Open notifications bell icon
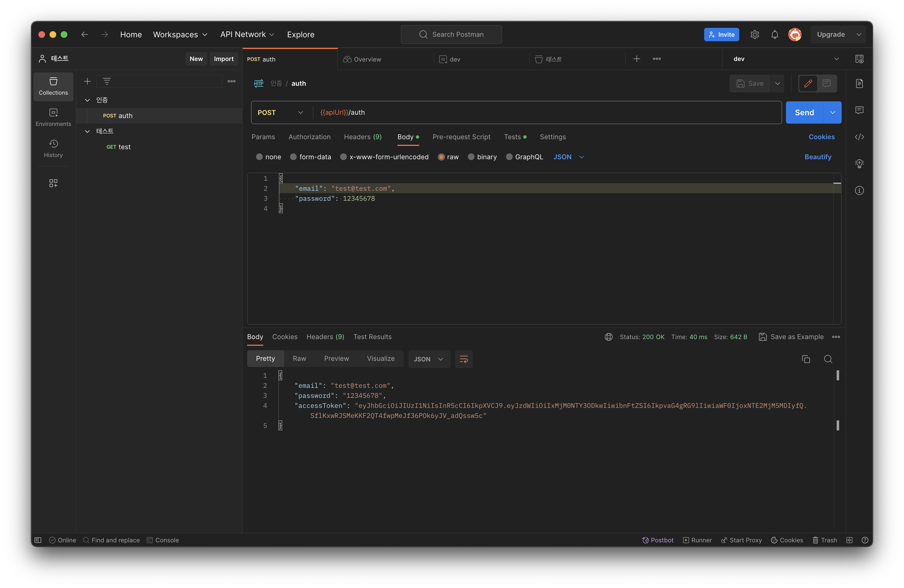The width and height of the screenshot is (904, 588). click(775, 35)
